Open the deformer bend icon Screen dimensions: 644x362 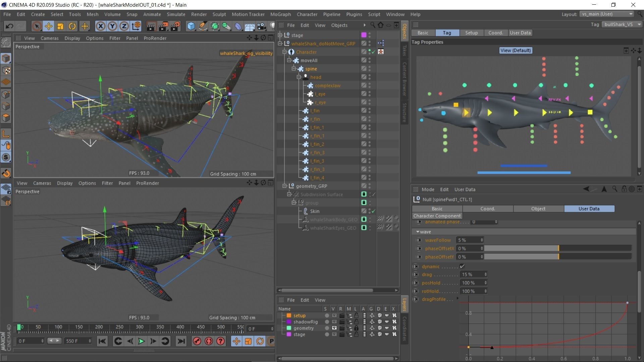click(x=238, y=26)
